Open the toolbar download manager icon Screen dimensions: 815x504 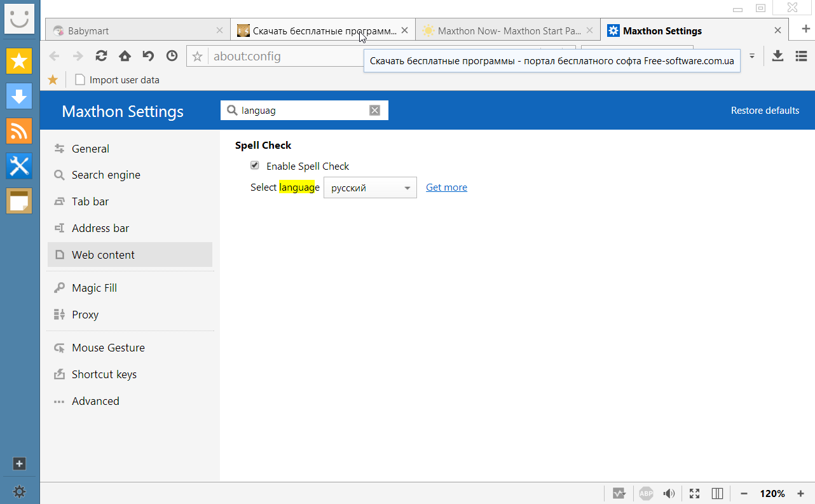click(x=777, y=56)
